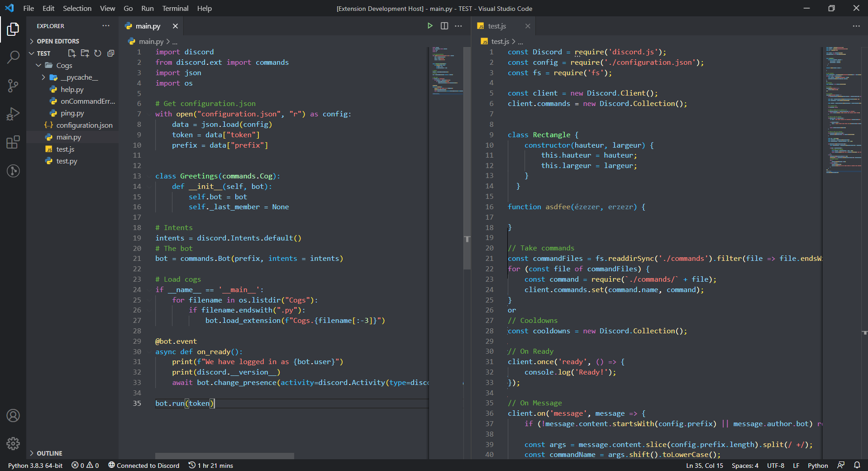Open the Terminal menu
This screenshot has width=868, height=471.
175,9
